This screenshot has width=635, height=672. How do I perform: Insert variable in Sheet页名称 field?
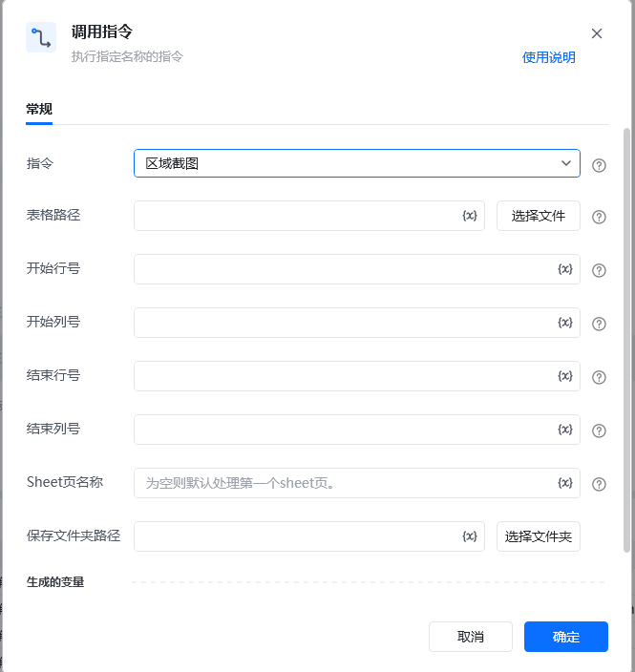[565, 483]
